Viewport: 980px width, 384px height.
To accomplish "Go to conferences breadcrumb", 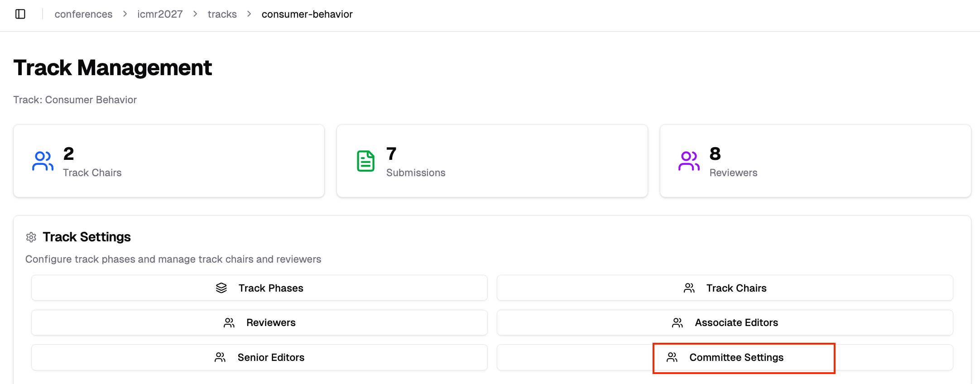I will pyautogui.click(x=83, y=14).
